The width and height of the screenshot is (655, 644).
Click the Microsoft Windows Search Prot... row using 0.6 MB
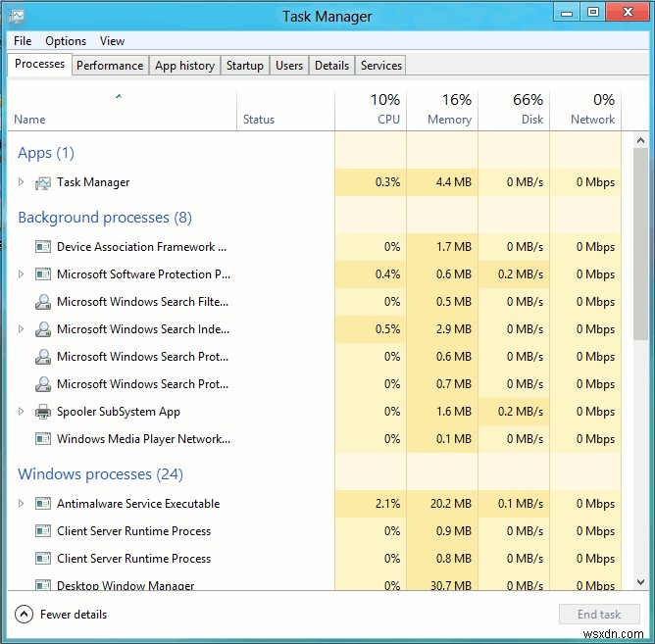pyautogui.click(x=314, y=357)
